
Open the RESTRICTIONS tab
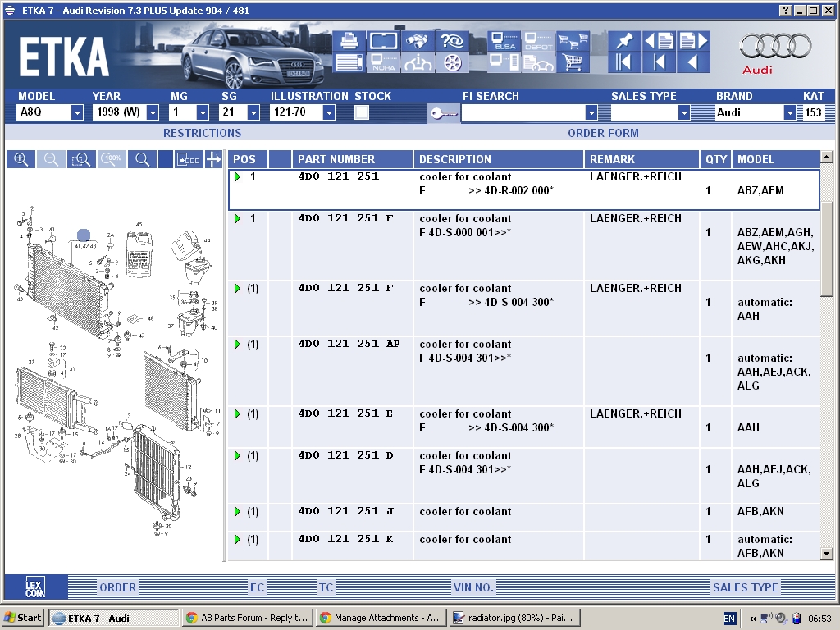point(202,133)
